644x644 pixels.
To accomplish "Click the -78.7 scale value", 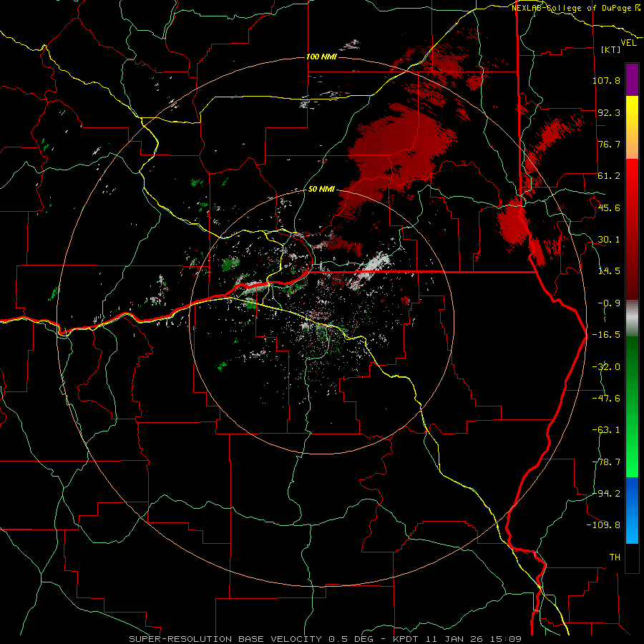I will tap(606, 462).
